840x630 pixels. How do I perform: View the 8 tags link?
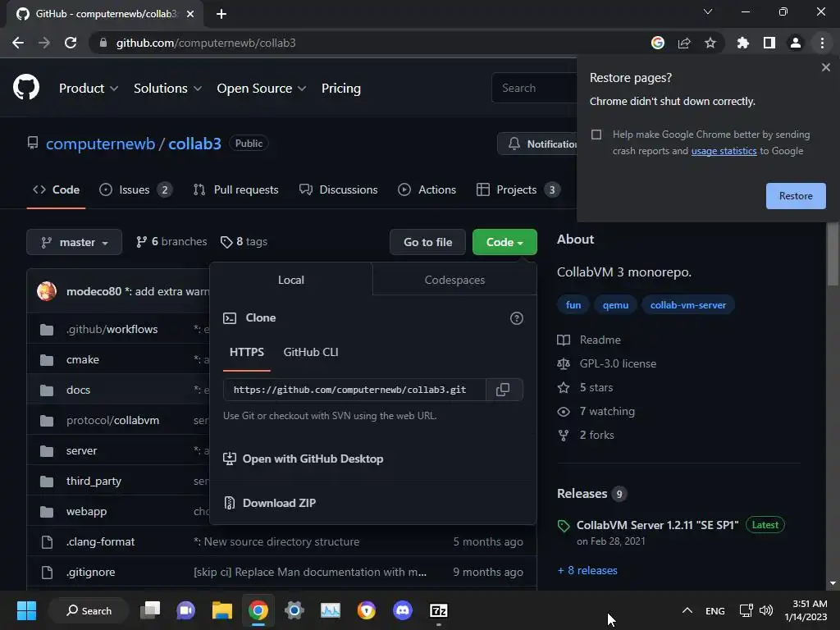(244, 242)
